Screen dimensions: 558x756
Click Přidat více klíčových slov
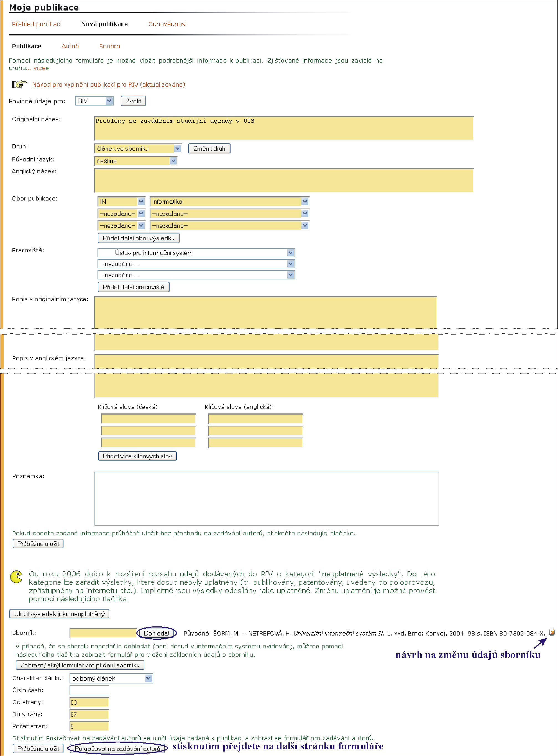click(x=137, y=456)
